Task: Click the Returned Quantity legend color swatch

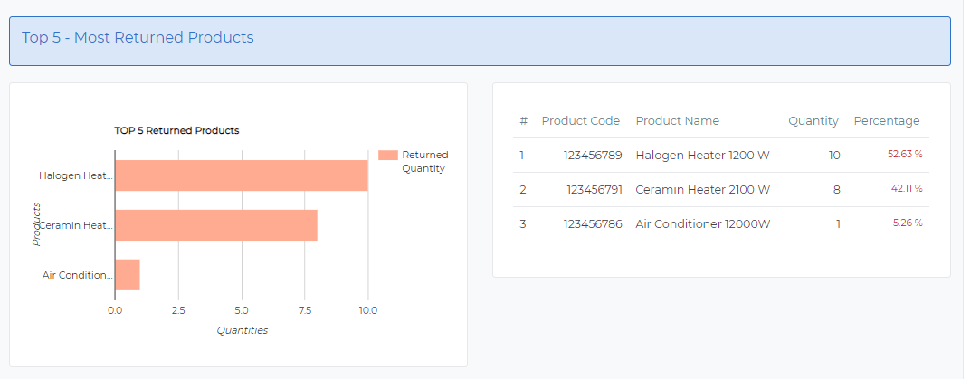Action: (387, 156)
